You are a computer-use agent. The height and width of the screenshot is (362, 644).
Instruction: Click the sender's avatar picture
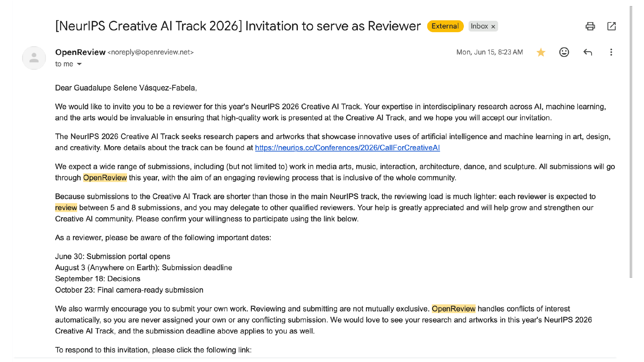click(34, 58)
